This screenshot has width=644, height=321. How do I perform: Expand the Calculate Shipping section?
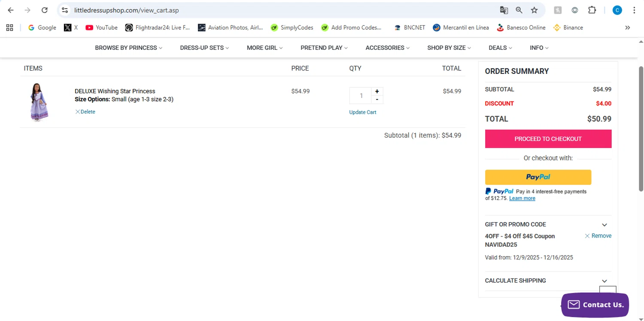pos(605,281)
